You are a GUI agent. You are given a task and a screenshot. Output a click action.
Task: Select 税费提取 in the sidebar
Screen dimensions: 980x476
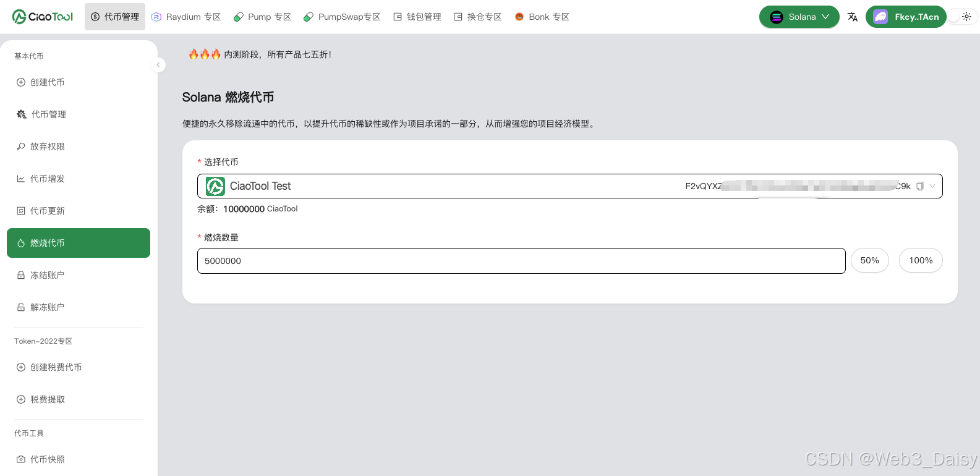[79, 399]
